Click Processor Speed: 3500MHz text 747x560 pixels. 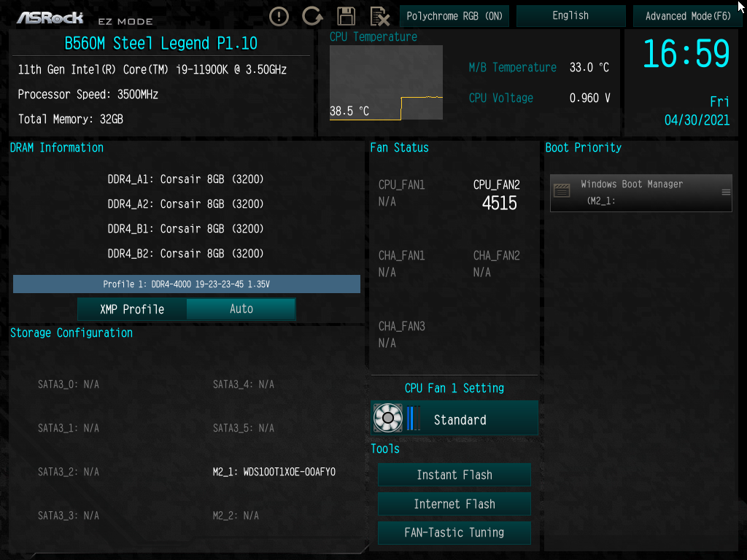pos(88,94)
